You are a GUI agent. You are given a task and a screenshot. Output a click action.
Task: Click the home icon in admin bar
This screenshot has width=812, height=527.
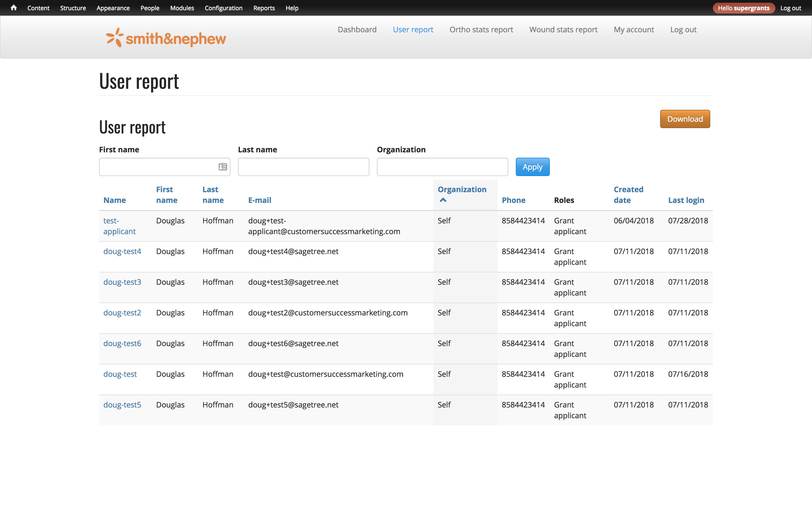click(14, 8)
